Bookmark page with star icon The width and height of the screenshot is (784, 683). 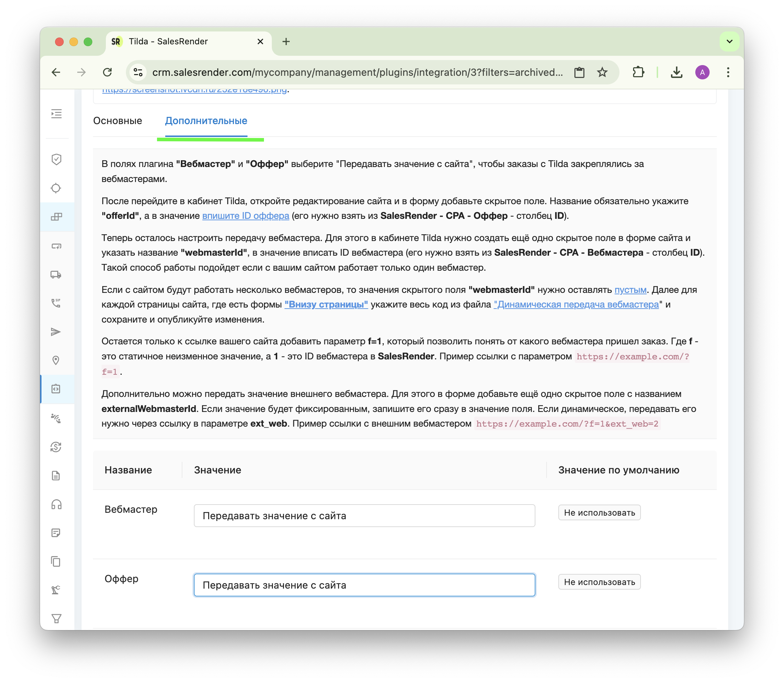coord(602,72)
